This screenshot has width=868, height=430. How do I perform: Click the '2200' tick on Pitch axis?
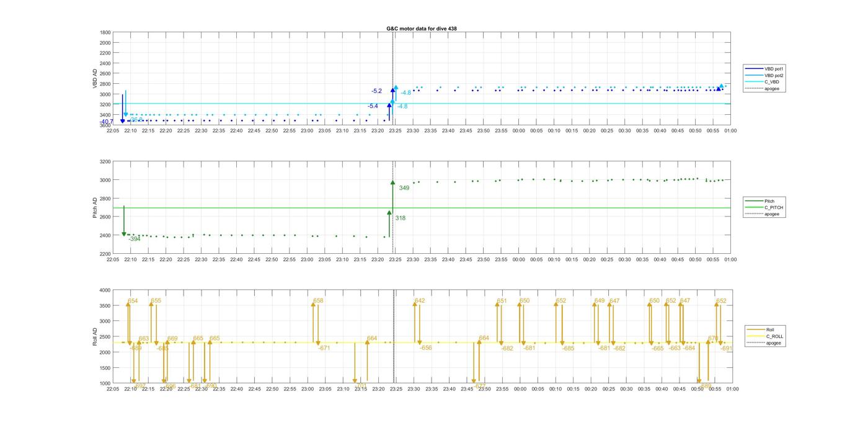[105, 254]
